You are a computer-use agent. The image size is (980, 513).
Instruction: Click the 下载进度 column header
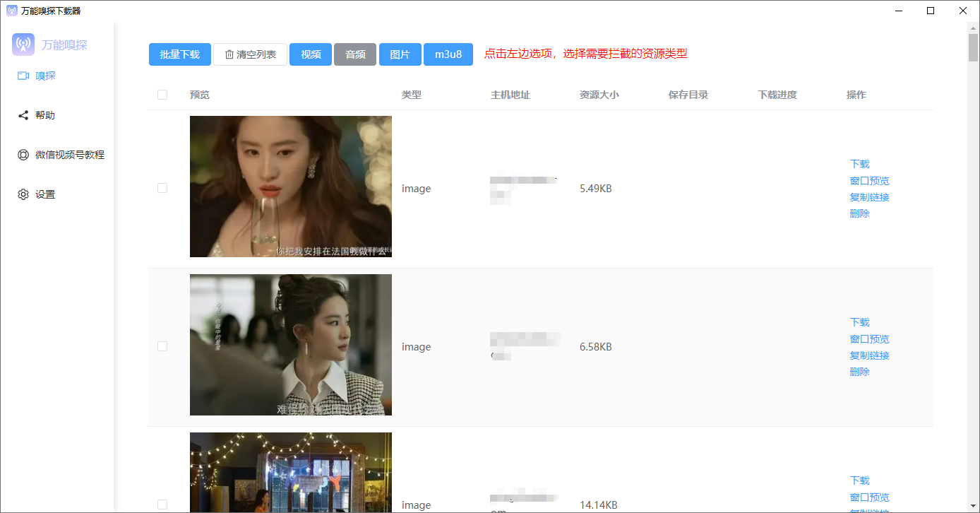click(x=777, y=95)
